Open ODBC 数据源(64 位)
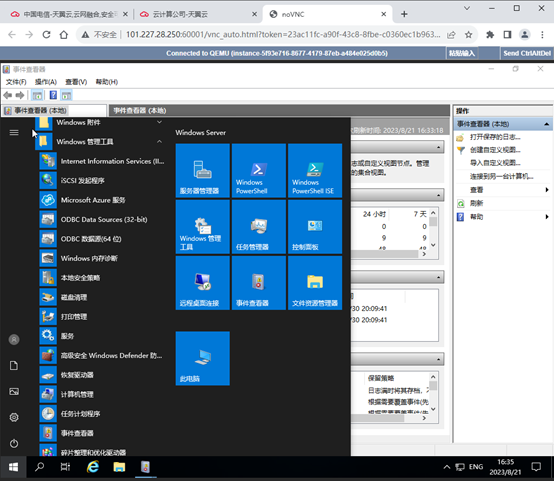The image size is (554, 481). pyautogui.click(x=102, y=239)
